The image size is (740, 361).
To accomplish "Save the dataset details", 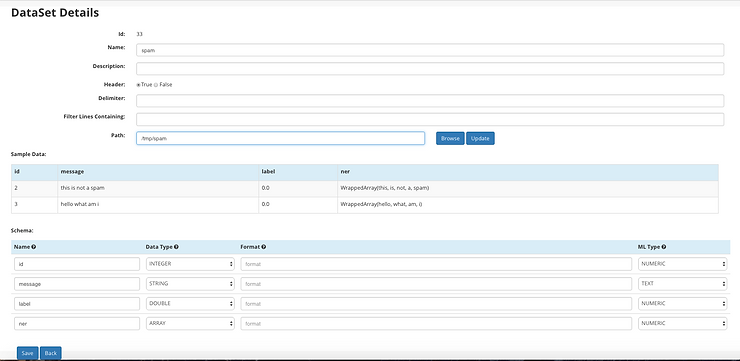I will [27, 353].
